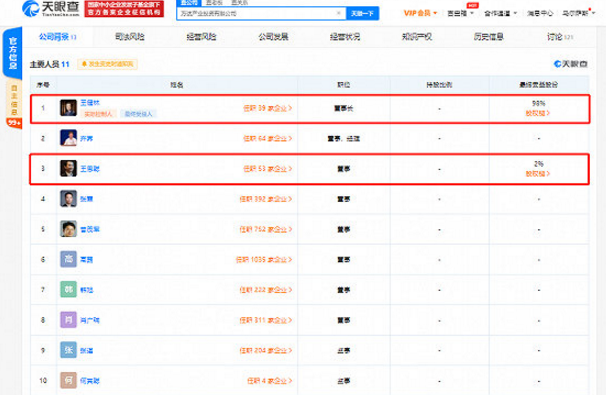606x395 pixels.
Task: Clear the search box with the X icon
Action: (339, 13)
